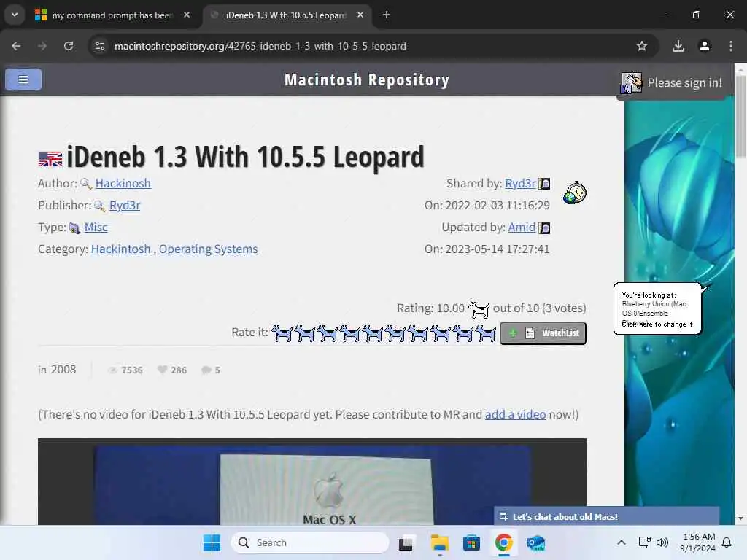Click the Windows taskbar Search box

click(309, 542)
